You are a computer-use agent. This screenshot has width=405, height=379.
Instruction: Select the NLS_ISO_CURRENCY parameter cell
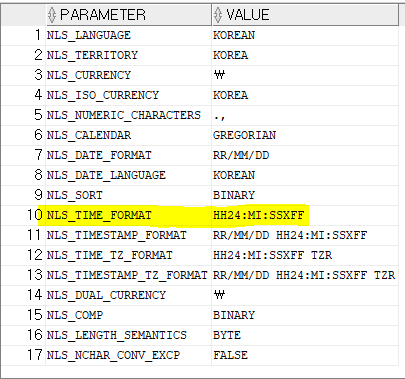(129, 95)
